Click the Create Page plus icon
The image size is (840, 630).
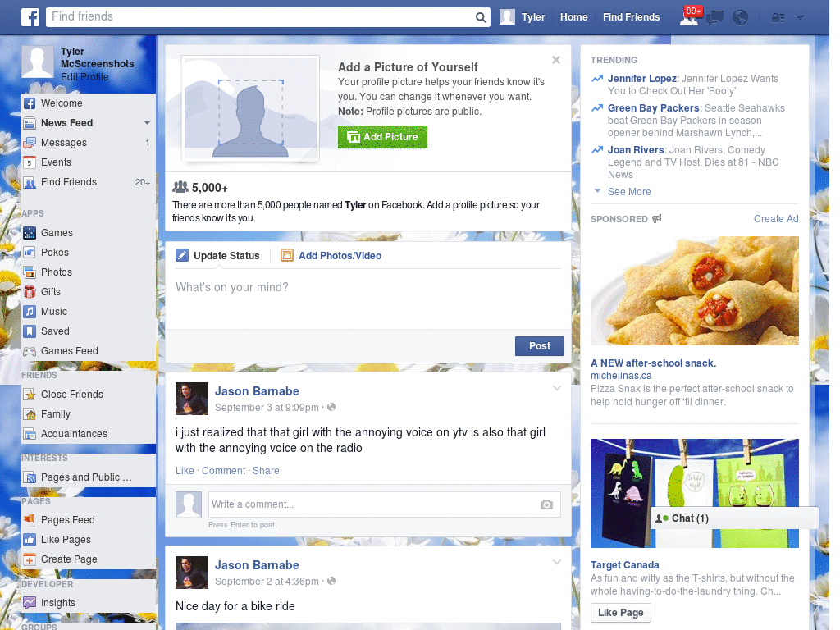click(30, 559)
